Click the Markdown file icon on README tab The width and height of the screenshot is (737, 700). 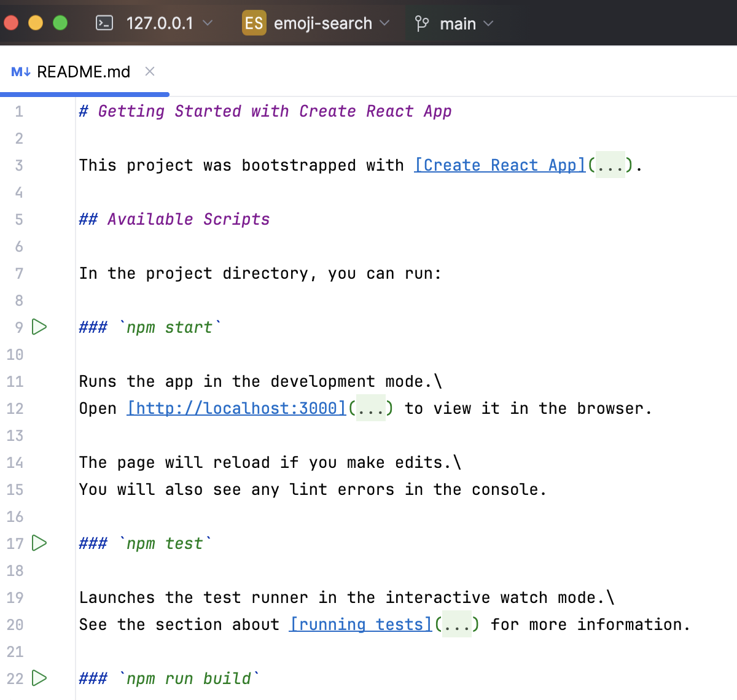pos(21,72)
